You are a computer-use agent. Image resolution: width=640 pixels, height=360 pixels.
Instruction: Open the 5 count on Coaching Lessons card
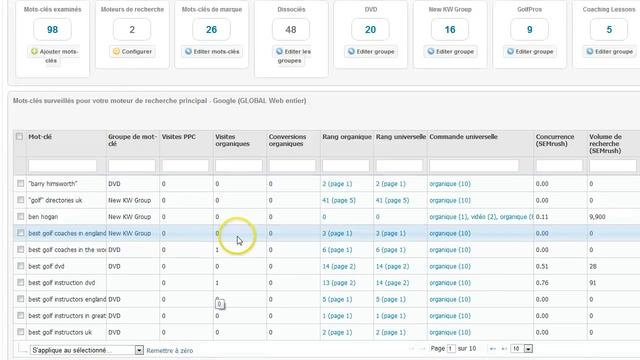pyautogui.click(x=609, y=29)
